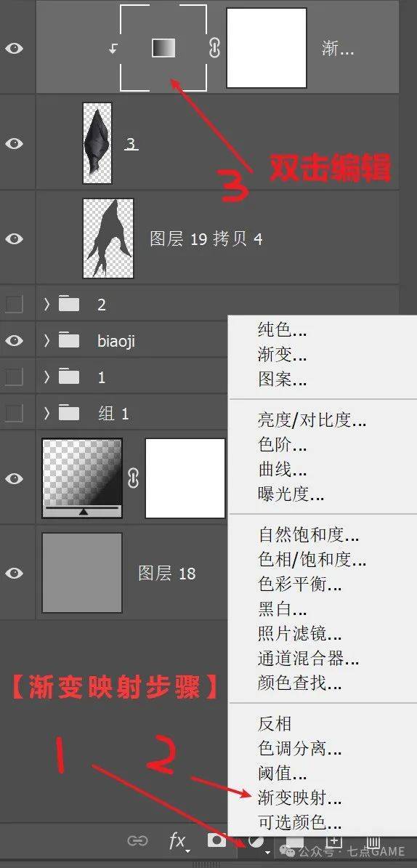
Task: Expand the biaoji folder group
Action: (47, 340)
